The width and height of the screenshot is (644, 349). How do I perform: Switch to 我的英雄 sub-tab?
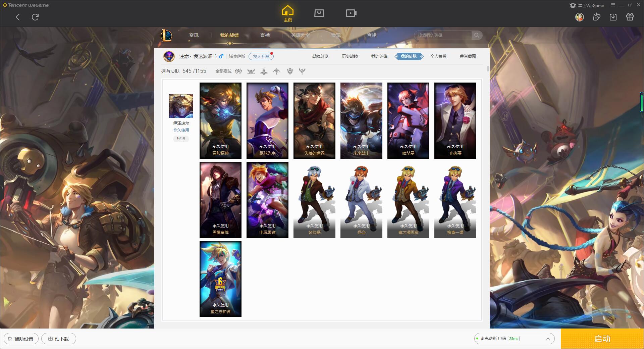click(x=379, y=56)
